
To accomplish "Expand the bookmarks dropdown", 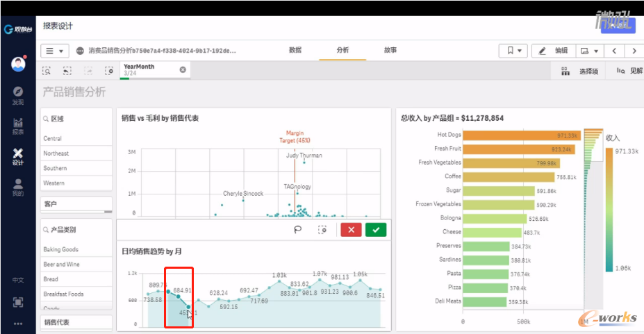I will pyautogui.click(x=514, y=51).
